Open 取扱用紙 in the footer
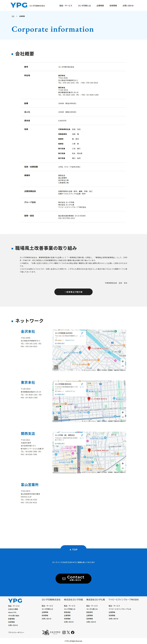The image size is (147, 644). pos(67,612)
